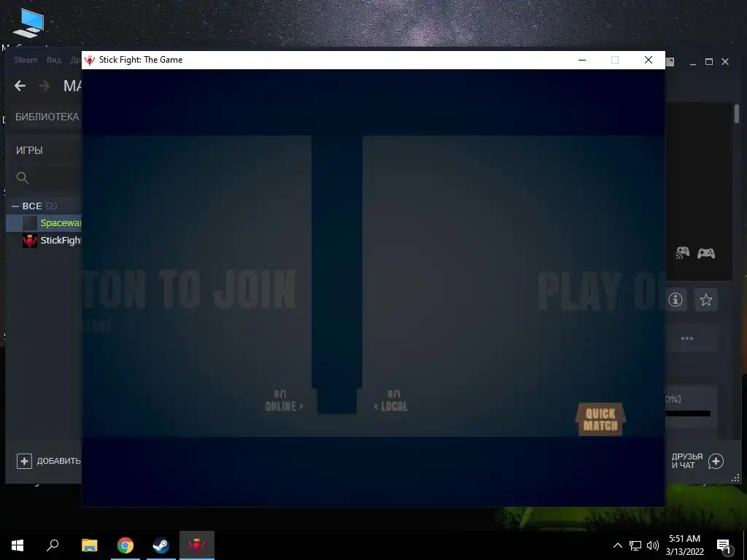This screenshot has height=560, width=747.
Task: Open the Steam menu in Steam window
Action: tap(26, 60)
